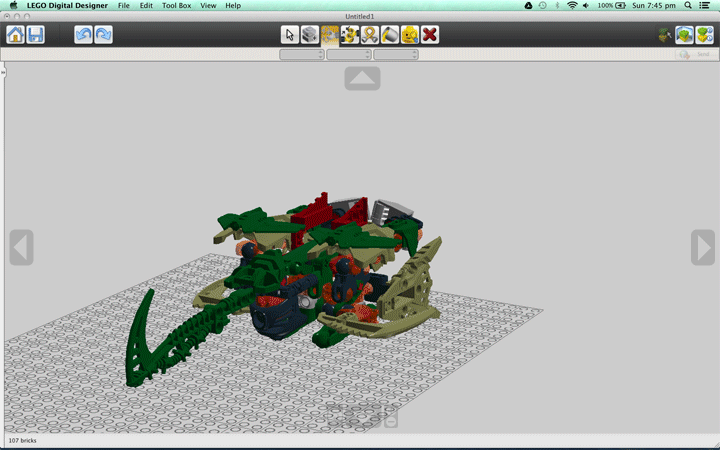Click the battery status indicator
This screenshot has width=720, height=450.
point(612,6)
